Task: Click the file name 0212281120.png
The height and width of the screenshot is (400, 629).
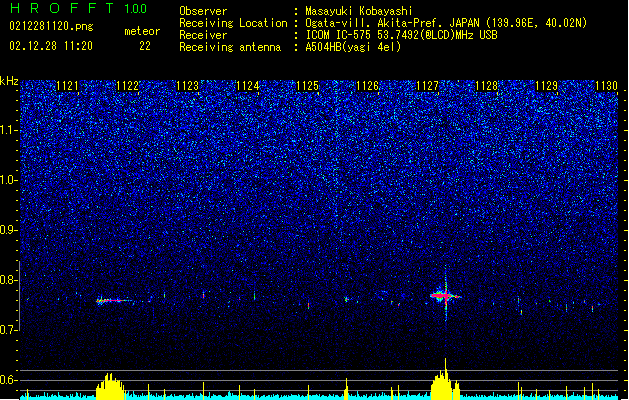Action: (51, 27)
